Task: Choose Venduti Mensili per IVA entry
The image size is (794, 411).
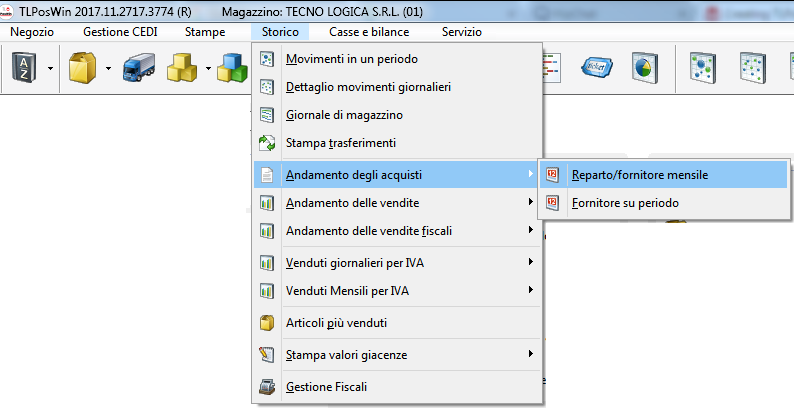Action: [398, 291]
